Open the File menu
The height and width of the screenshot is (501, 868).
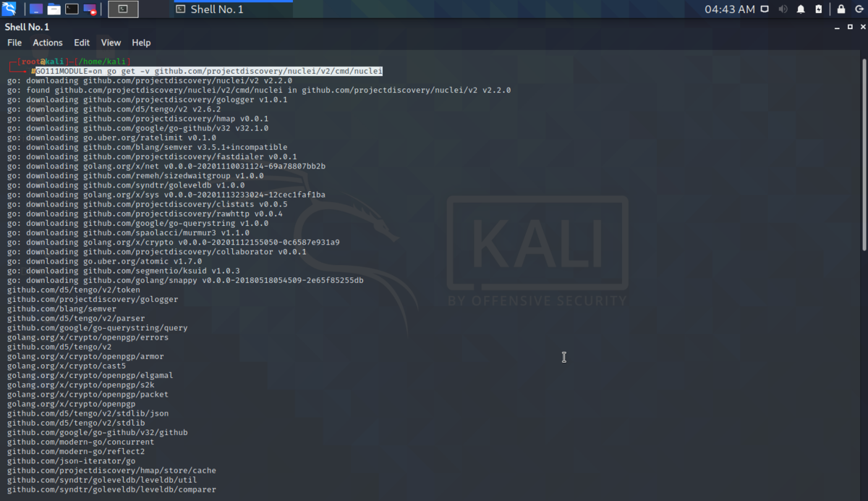(14, 43)
